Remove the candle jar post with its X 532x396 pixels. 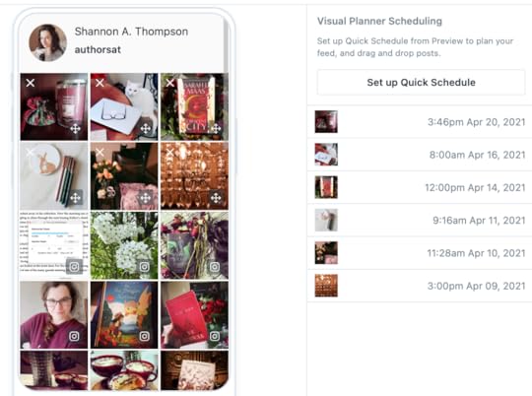click(31, 83)
